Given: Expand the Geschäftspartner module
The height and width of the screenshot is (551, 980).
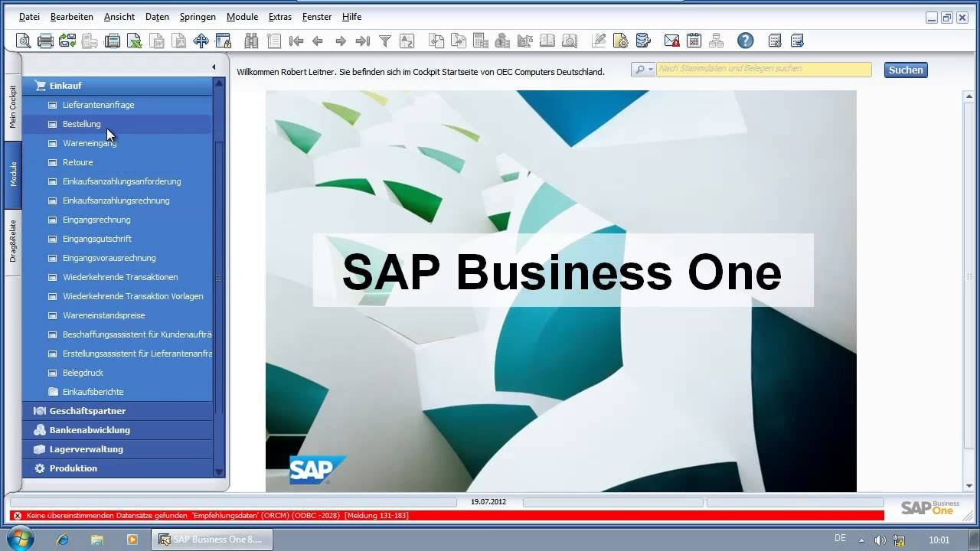Looking at the screenshot, I should (117, 411).
